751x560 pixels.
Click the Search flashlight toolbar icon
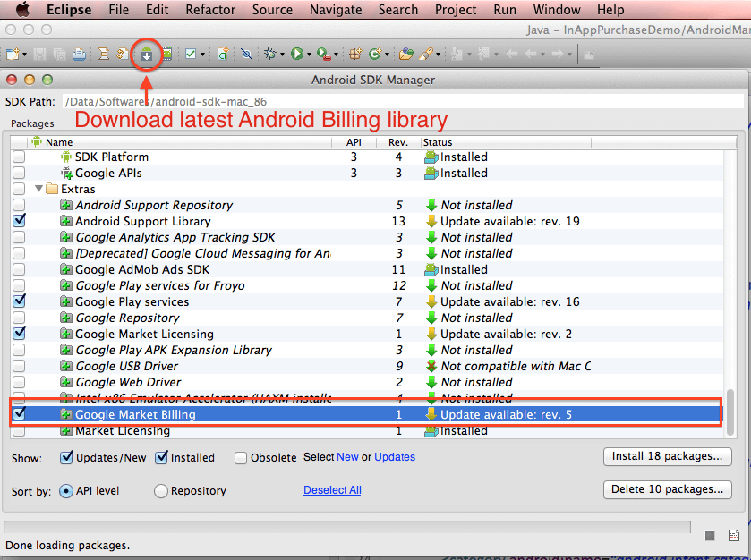coord(426,54)
